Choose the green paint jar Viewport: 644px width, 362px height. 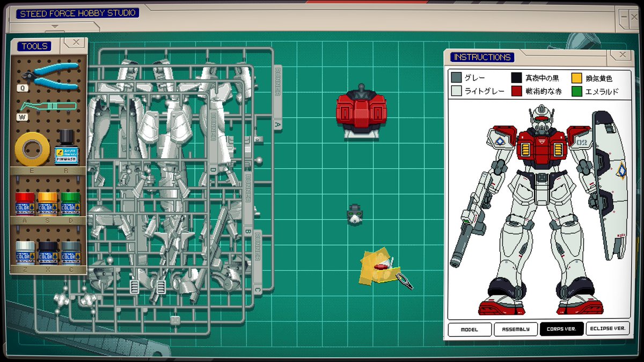pos(70,204)
